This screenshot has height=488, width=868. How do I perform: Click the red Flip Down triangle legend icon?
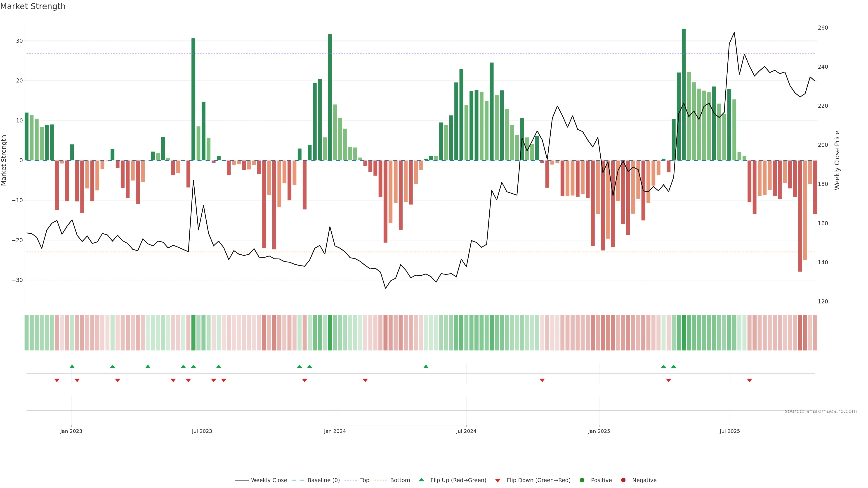pyautogui.click(x=498, y=481)
